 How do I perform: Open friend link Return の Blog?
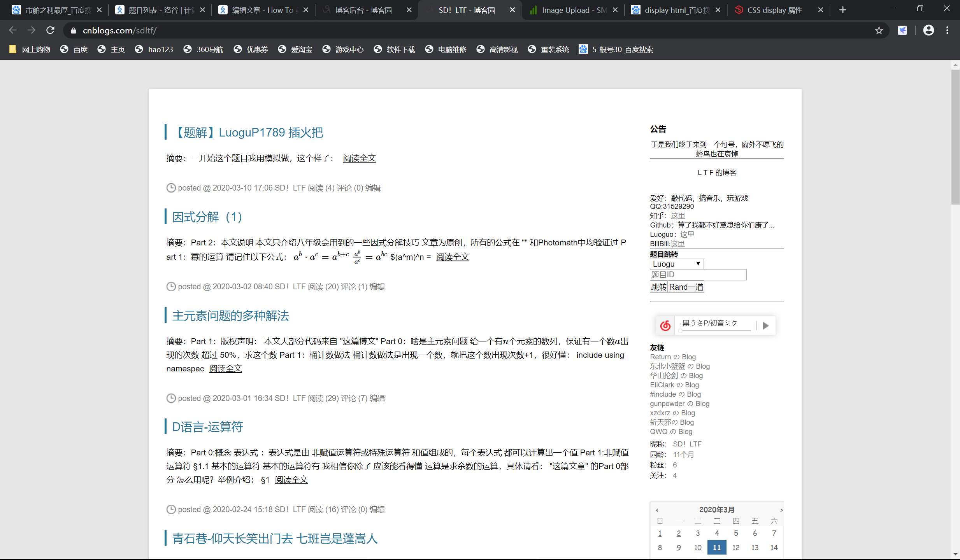pyautogui.click(x=673, y=357)
